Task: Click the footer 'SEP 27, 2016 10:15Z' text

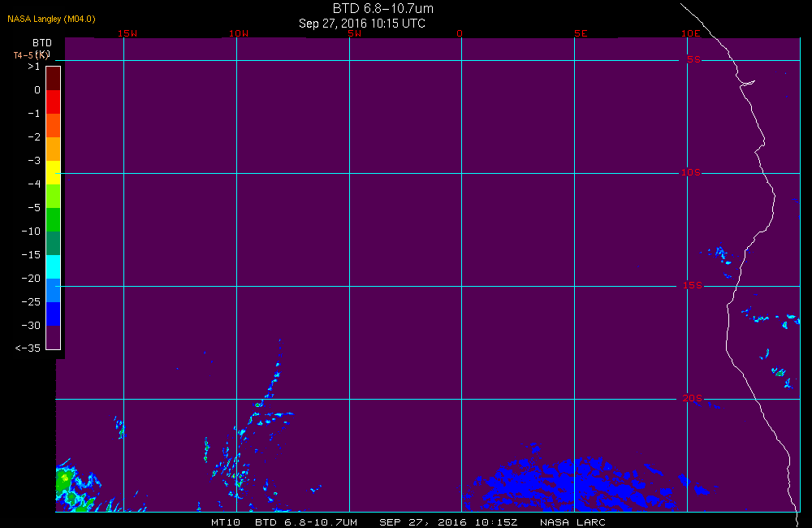Action: tap(448, 522)
